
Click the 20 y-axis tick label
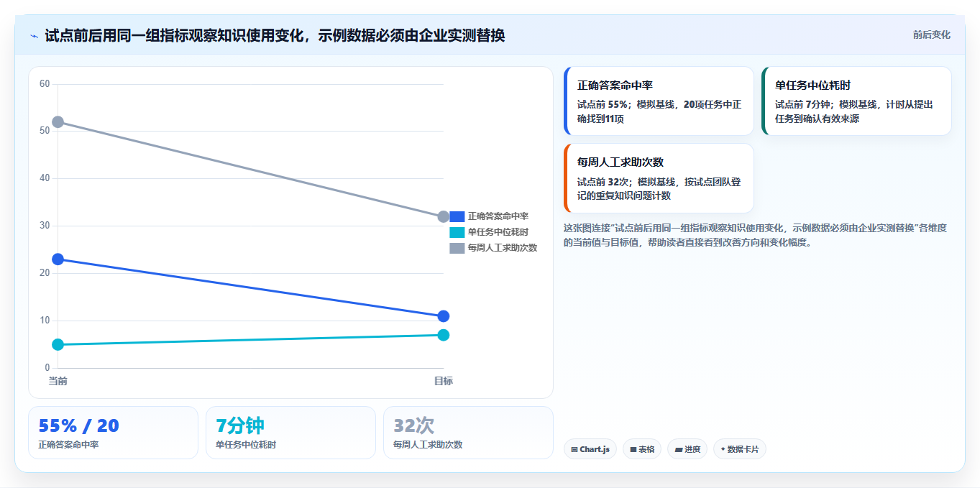45,273
